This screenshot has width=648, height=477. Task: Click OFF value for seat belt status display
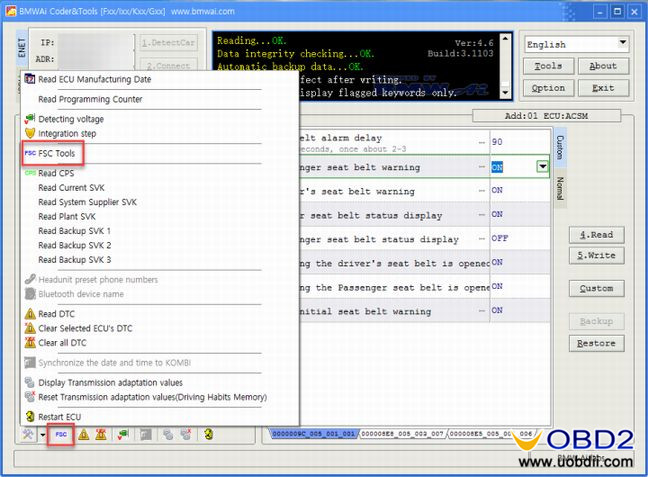click(500, 238)
